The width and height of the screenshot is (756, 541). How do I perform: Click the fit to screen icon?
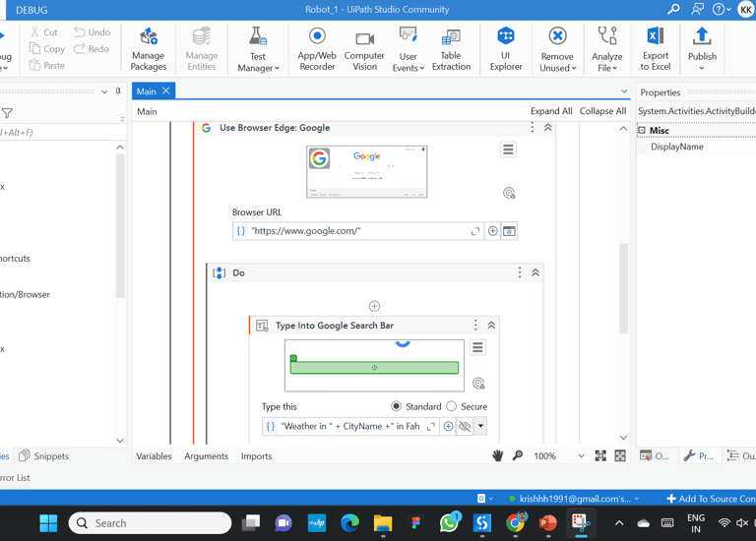[600, 455]
